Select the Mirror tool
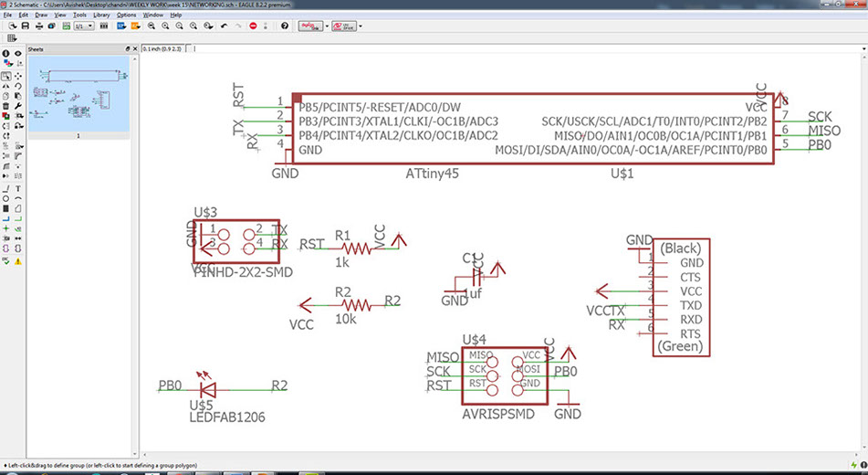868x475 pixels. click(x=6, y=86)
